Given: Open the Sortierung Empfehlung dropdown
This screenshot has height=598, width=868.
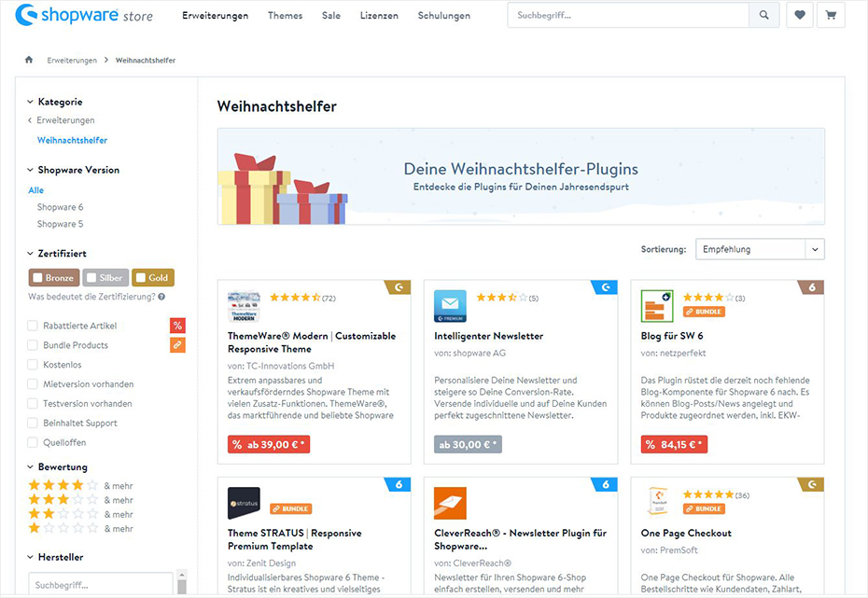Looking at the screenshot, I should click(760, 249).
